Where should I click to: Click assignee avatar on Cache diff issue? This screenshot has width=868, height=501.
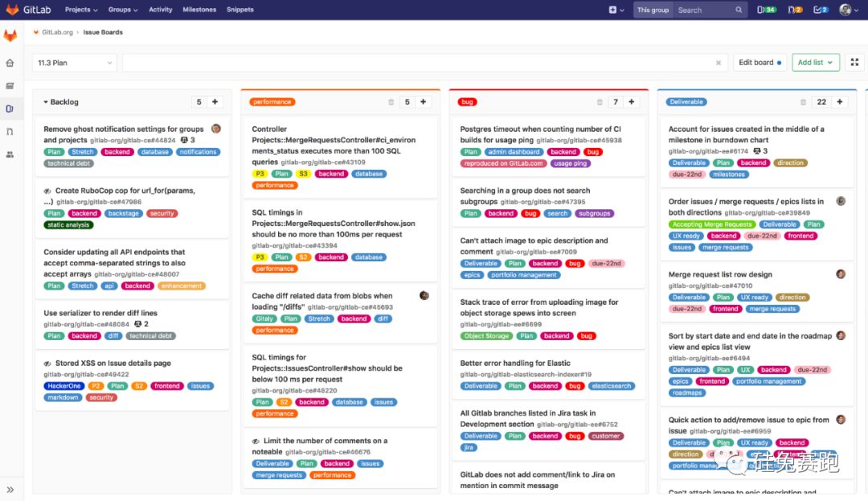click(424, 296)
